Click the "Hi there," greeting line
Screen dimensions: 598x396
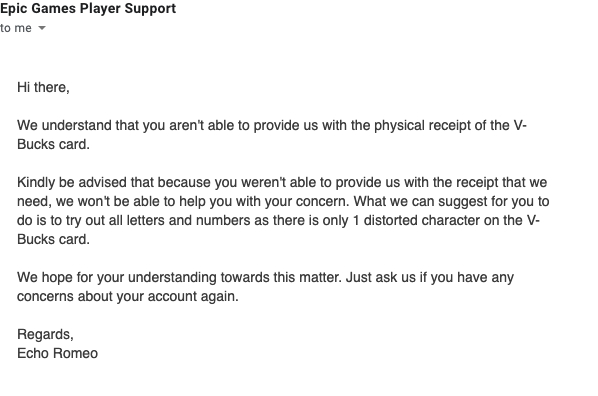[x=43, y=87]
